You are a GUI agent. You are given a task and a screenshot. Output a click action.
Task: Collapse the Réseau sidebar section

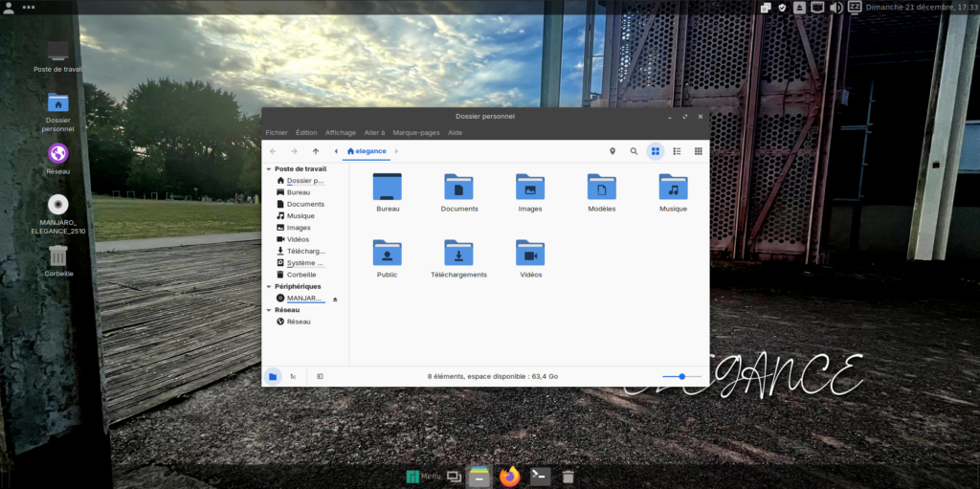(269, 310)
